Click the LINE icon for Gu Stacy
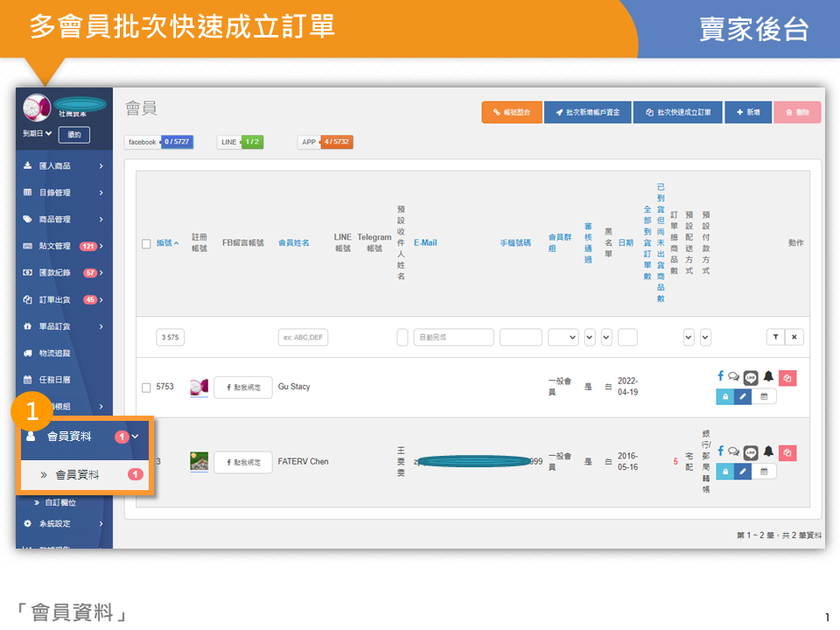840x630 pixels. point(751,378)
